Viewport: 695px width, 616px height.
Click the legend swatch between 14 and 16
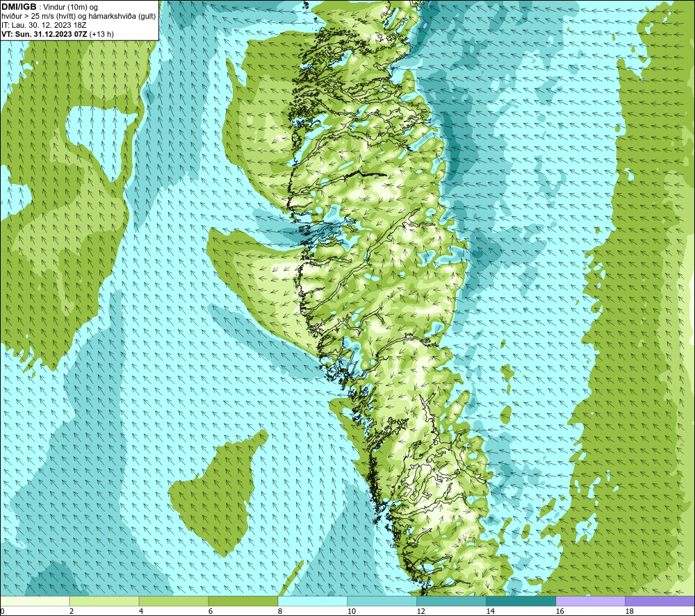[x=521, y=601]
